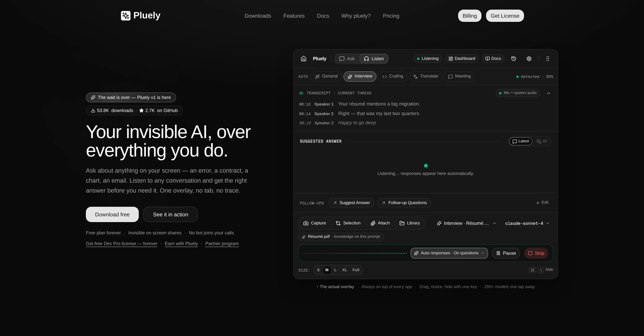Pause the listening session
The width and height of the screenshot is (644, 336).
tap(506, 253)
